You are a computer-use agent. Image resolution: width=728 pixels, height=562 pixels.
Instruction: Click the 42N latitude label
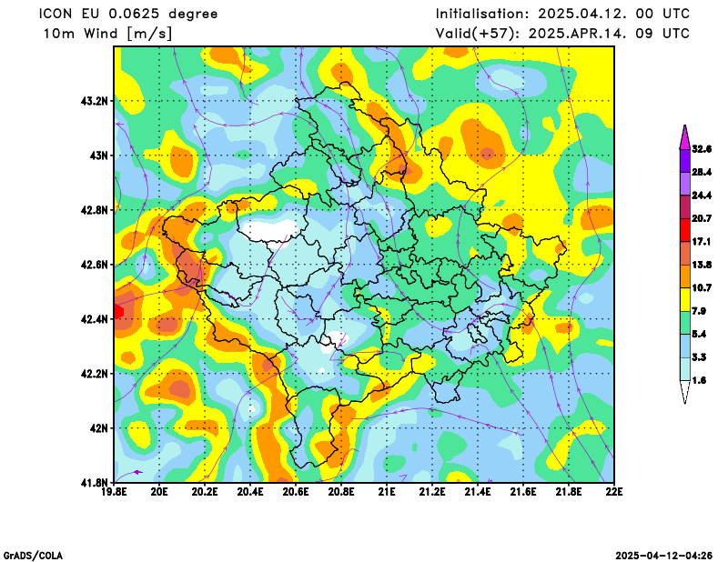[x=98, y=428]
